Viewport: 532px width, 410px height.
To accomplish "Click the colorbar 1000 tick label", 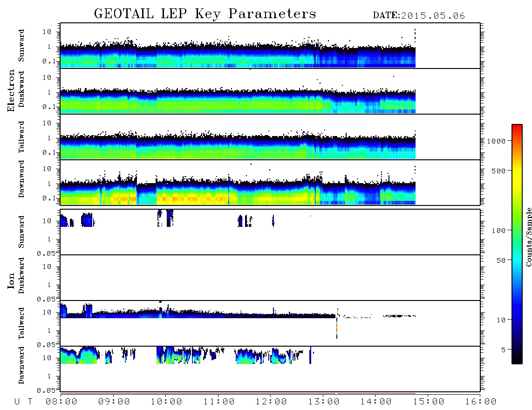I will pyautogui.click(x=497, y=141).
